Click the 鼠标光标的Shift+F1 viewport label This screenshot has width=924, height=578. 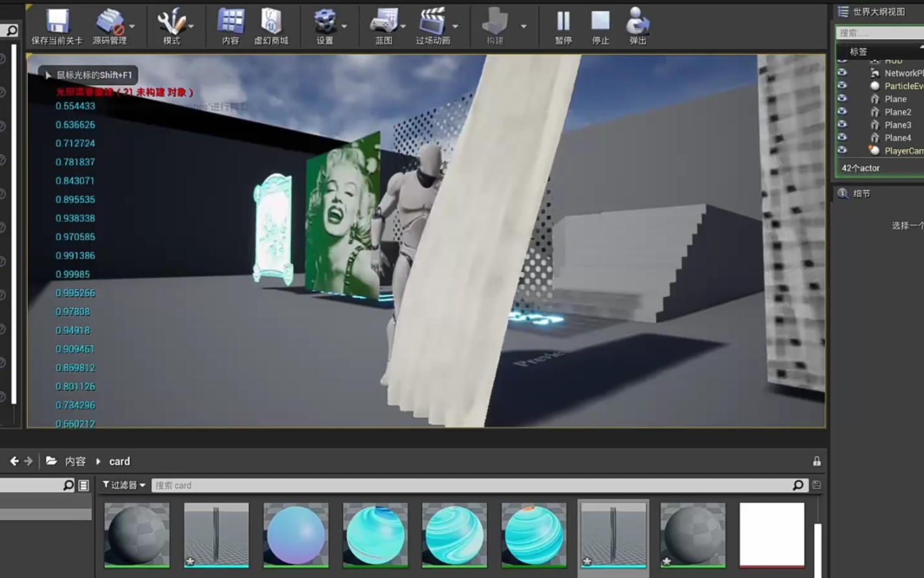pos(94,75)
